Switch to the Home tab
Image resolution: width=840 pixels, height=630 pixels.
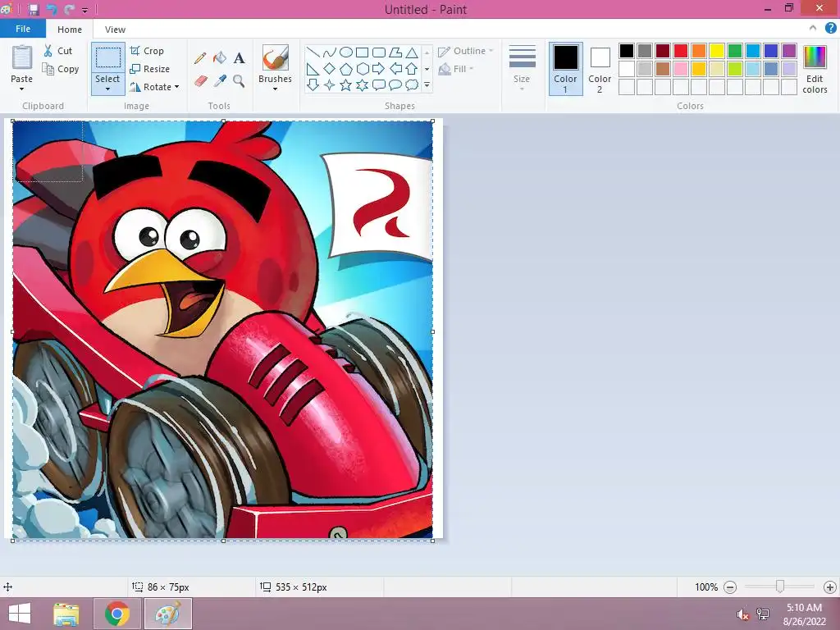70,30
